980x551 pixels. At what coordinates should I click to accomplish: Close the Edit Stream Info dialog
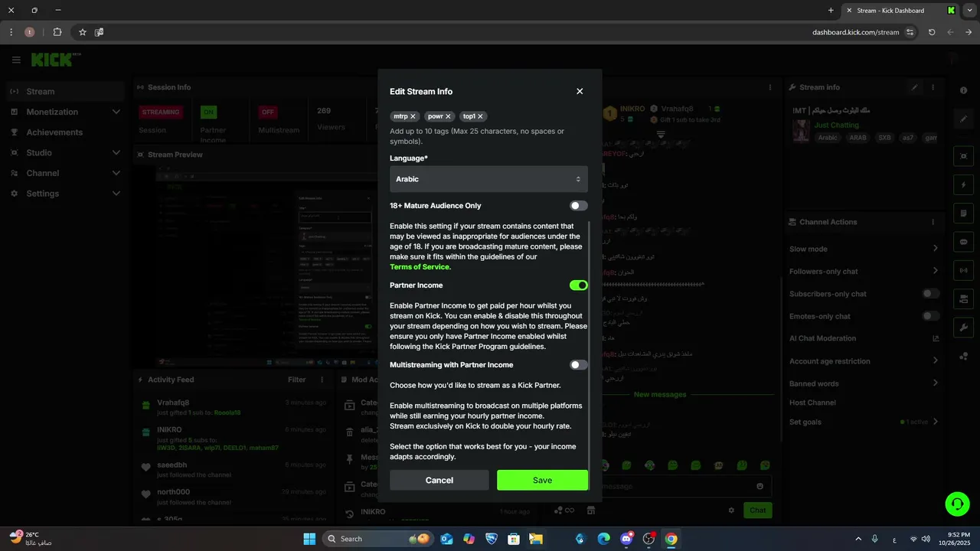pos(580,91)
